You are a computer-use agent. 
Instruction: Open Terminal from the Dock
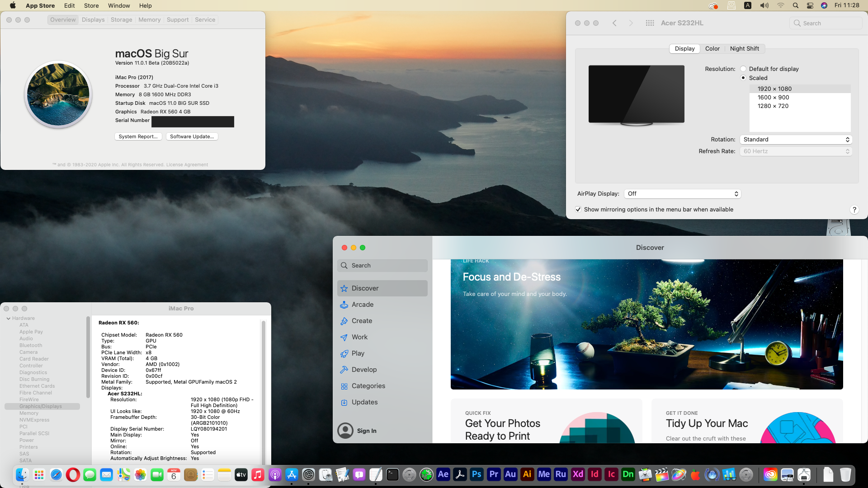tap(392, 474)
